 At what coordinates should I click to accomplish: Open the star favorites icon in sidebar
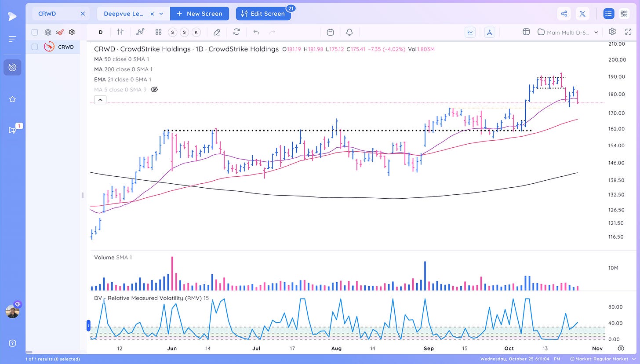[12, 99]
